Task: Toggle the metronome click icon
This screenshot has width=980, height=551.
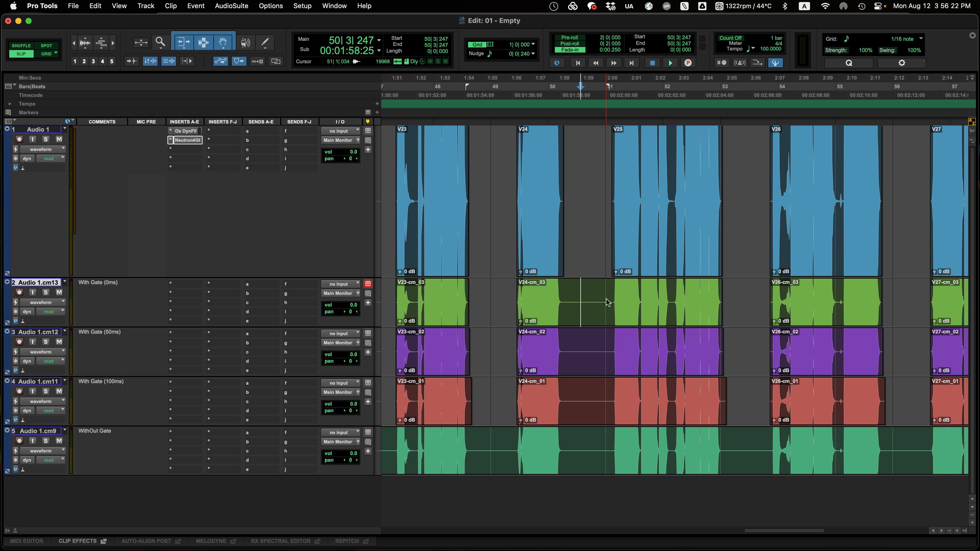Action: (740, 63)
